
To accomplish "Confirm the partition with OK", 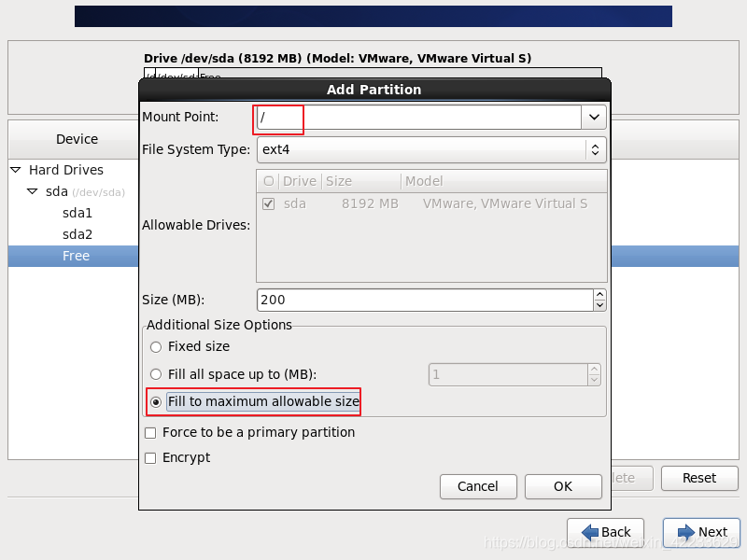I will [563, 486].
